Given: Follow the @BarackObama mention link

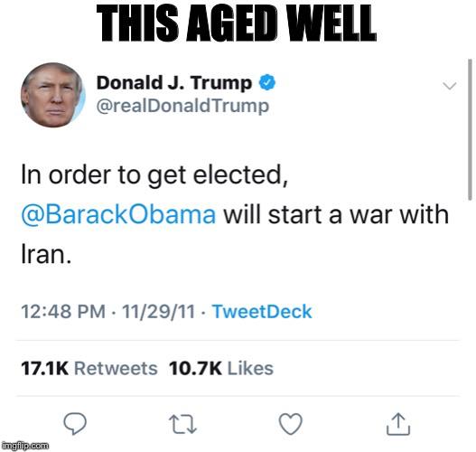Looking at the screenshot, I should (x=118, y=215).
